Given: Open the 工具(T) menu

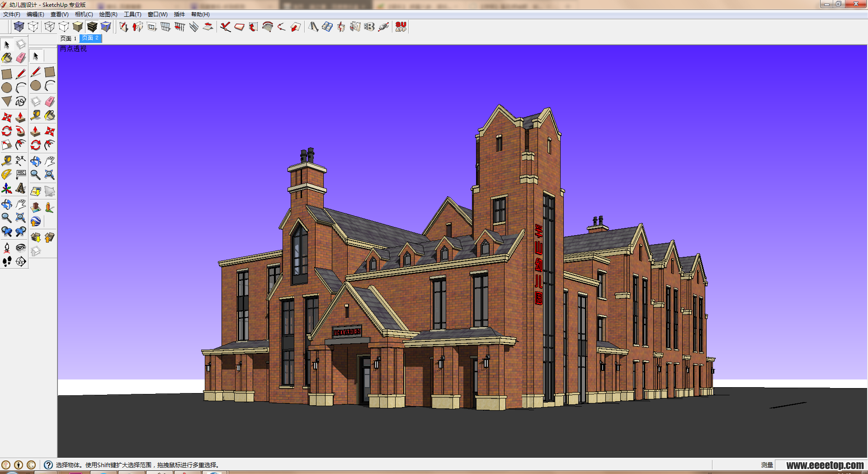Looking at the screenshot, I should coord(132,14).
